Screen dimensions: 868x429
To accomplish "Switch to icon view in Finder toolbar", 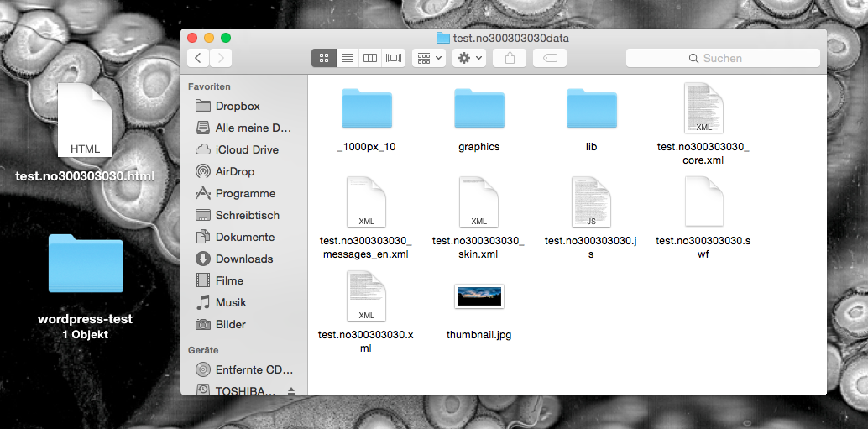I will [x=323, y=58].
